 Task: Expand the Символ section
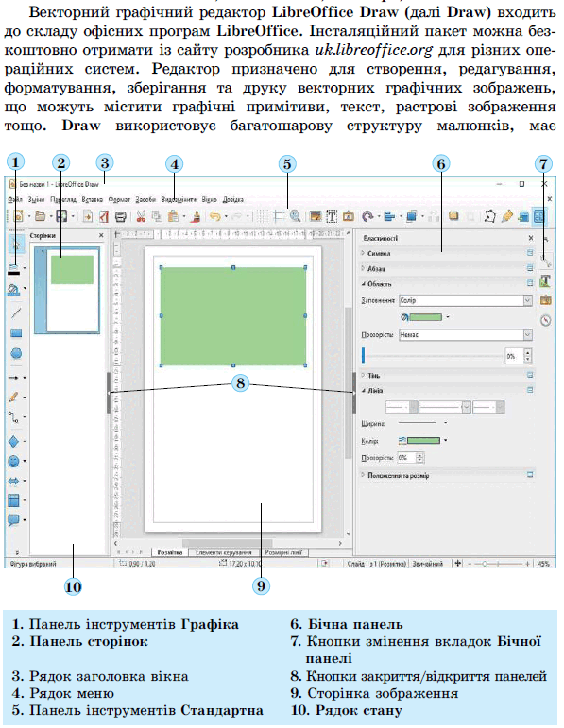(447, 253)
